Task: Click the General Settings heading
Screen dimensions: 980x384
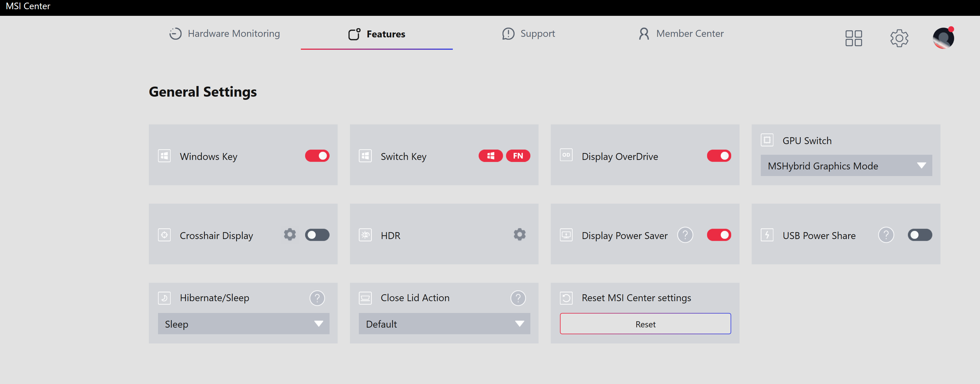Action: click(203, 92)
